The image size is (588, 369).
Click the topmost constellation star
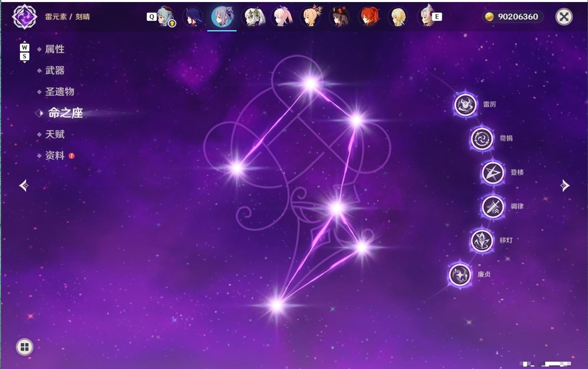click(311, 84)
